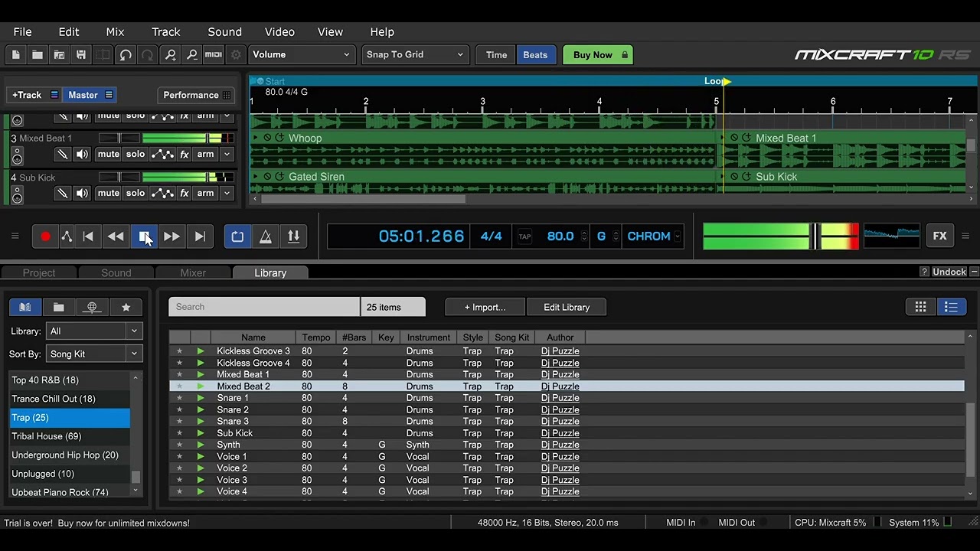Solo the Sub Kick track
The image size is (980, 551).
(x=136, y=194)
